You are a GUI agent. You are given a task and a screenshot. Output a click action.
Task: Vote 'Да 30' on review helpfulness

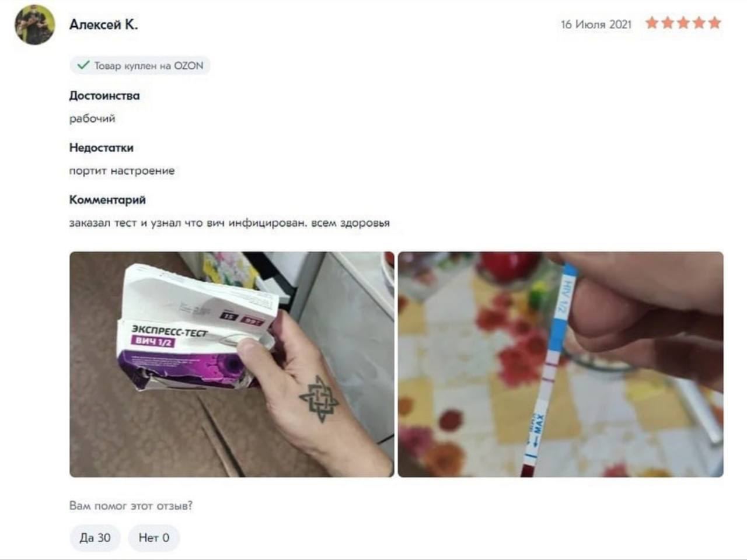[x=95, y=537]
